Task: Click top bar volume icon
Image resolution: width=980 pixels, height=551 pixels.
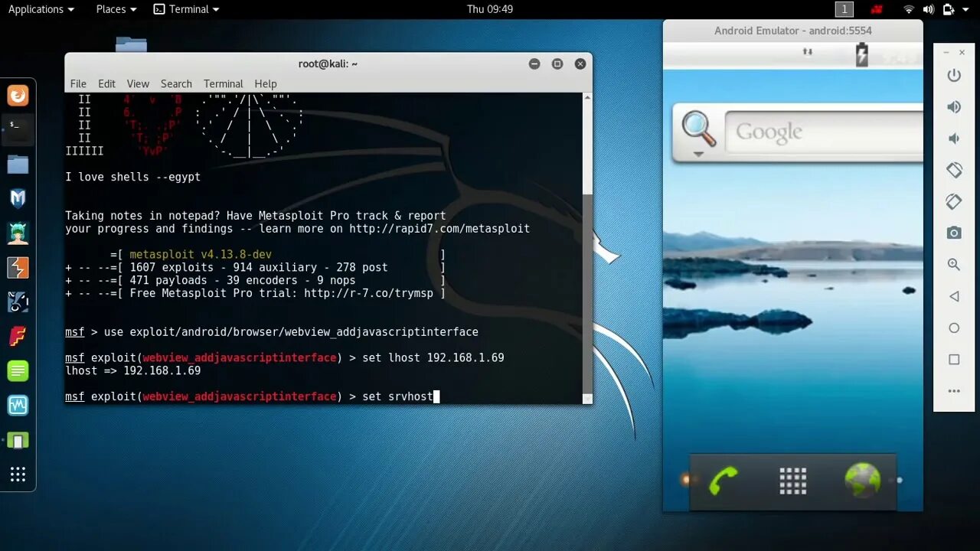Action: (928, 9)
